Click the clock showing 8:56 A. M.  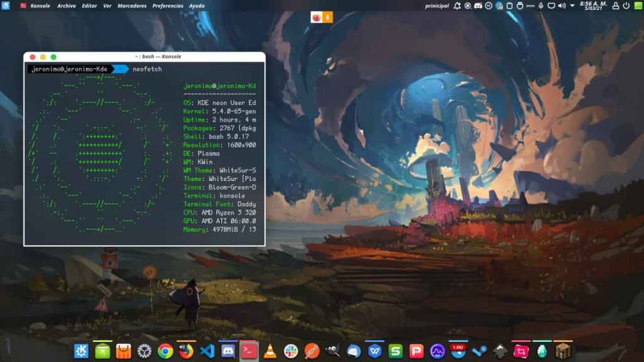click(591, 6)
